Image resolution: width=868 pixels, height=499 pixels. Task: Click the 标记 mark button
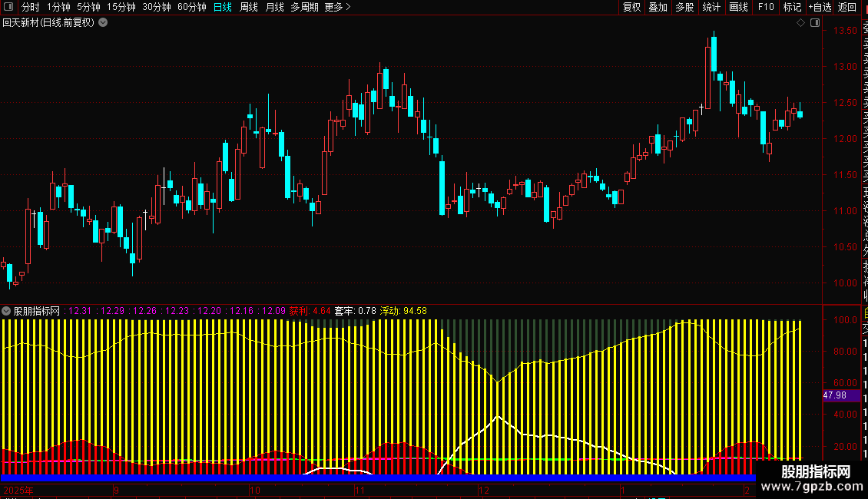tap(792, 7)
